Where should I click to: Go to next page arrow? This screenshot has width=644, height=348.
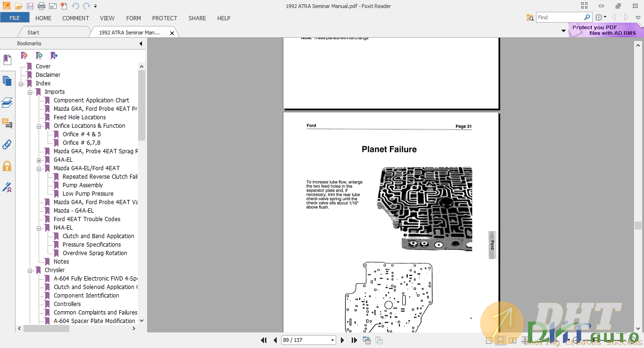point(342,340)
